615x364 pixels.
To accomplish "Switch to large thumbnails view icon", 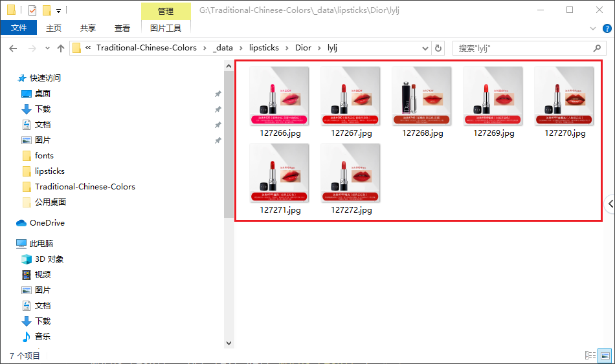I will click(x=605, y=356).
